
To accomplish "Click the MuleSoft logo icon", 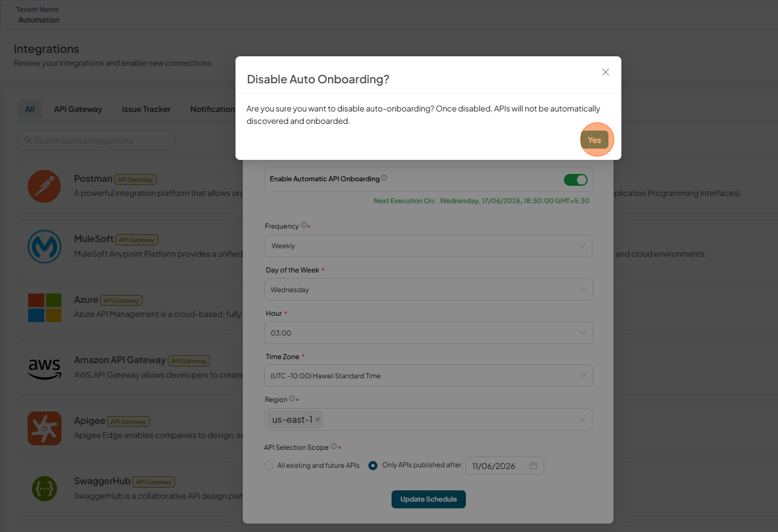I will click(45, 247).
